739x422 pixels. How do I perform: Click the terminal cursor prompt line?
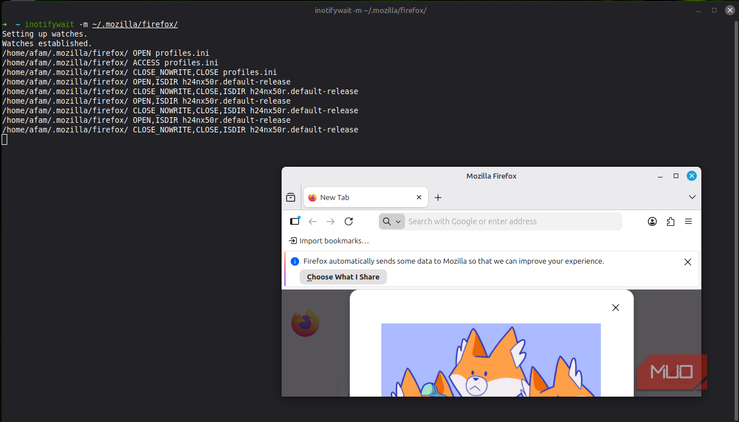pos(5,139)
